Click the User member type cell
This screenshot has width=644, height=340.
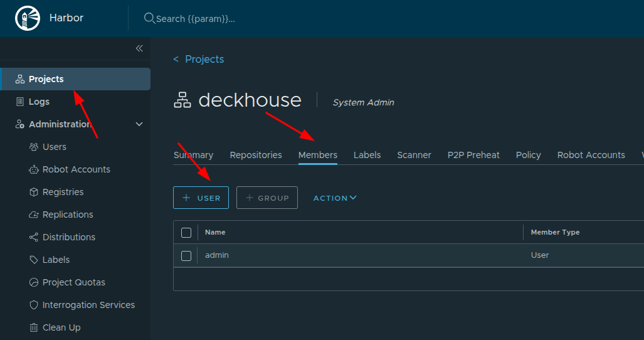click(540, 255)
